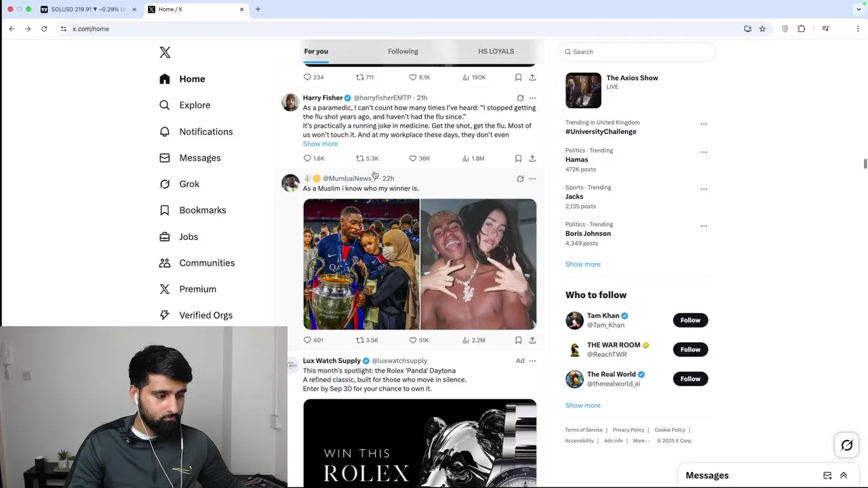Open Communities in the sidebar
868x488 pixels.
pos(197,263)
